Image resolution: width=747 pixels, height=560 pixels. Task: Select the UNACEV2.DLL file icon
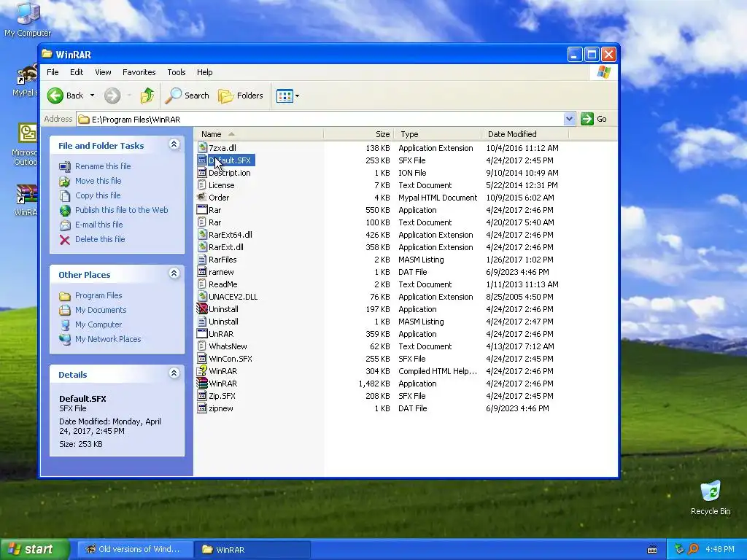202,297
